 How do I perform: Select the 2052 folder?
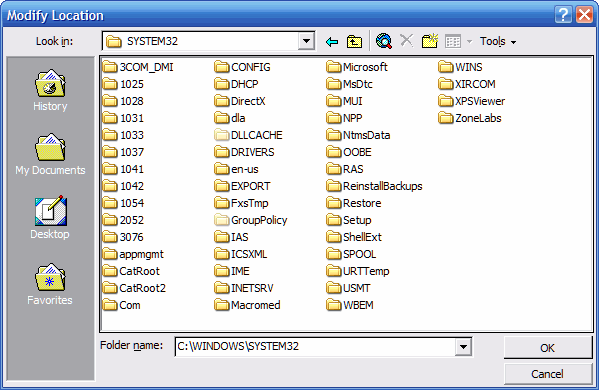coord(123,220)
